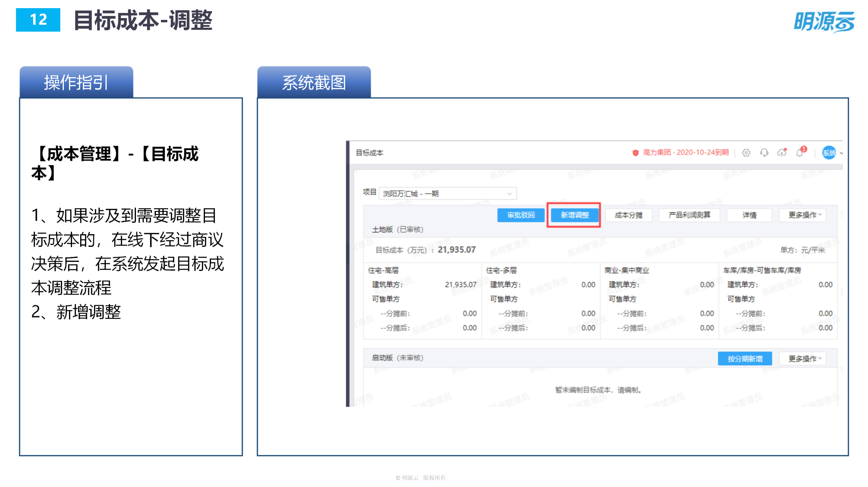The width and height of the screenshot is (868, 487).
Task: Select the 系统截图 section label
Action: tap(314, 82)
